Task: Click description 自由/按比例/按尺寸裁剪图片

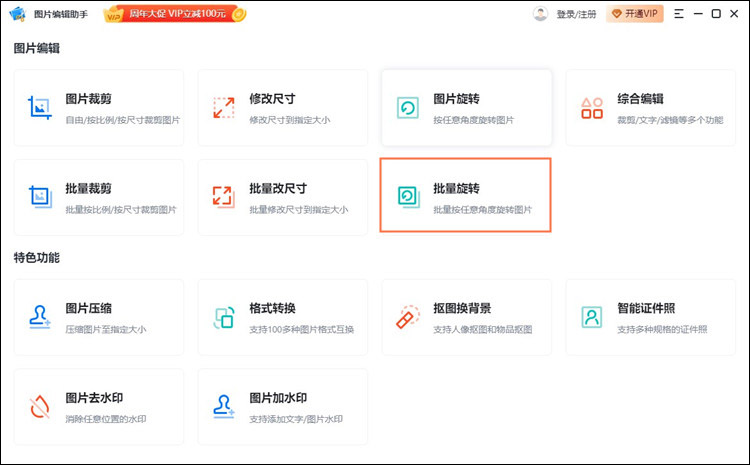Action: 122,120
